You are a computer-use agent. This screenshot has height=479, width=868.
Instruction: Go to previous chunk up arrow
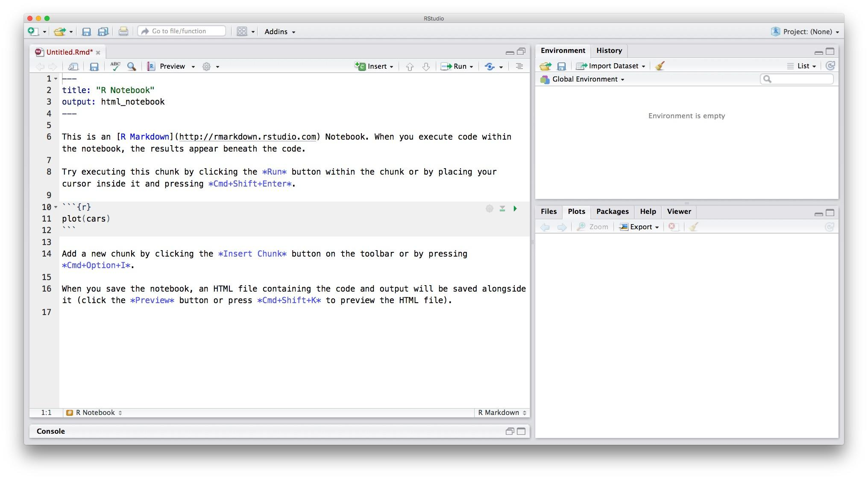click(410, 67)
